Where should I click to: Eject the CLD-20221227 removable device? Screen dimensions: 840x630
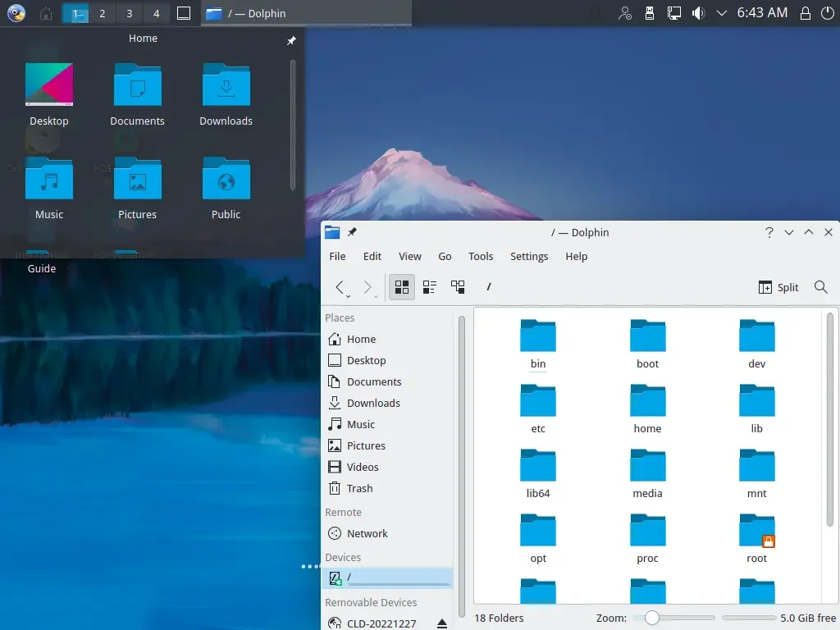442,623
